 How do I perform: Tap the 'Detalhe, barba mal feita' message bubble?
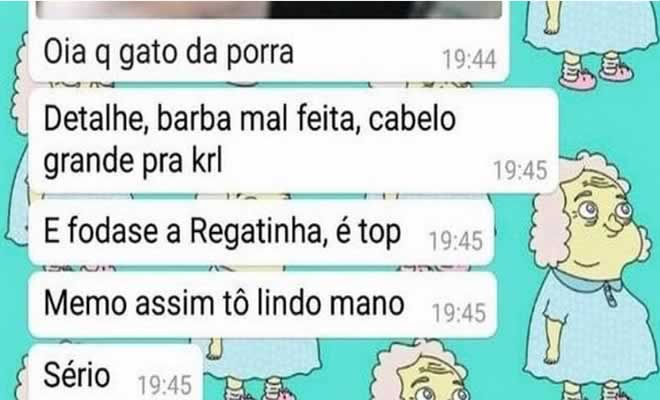click(x=294, y=141)
